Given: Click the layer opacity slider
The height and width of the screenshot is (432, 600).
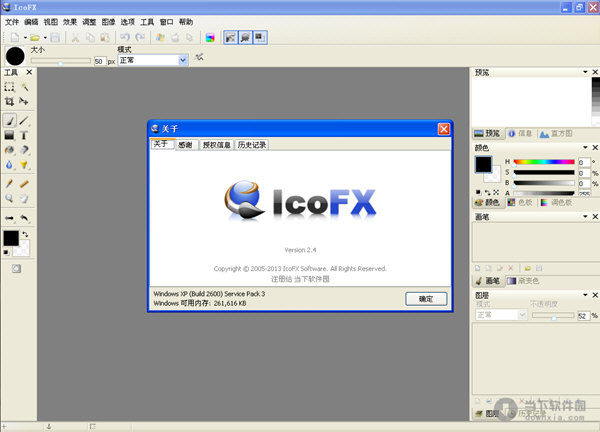Looking at the screenshot, I should pos(553,316).
